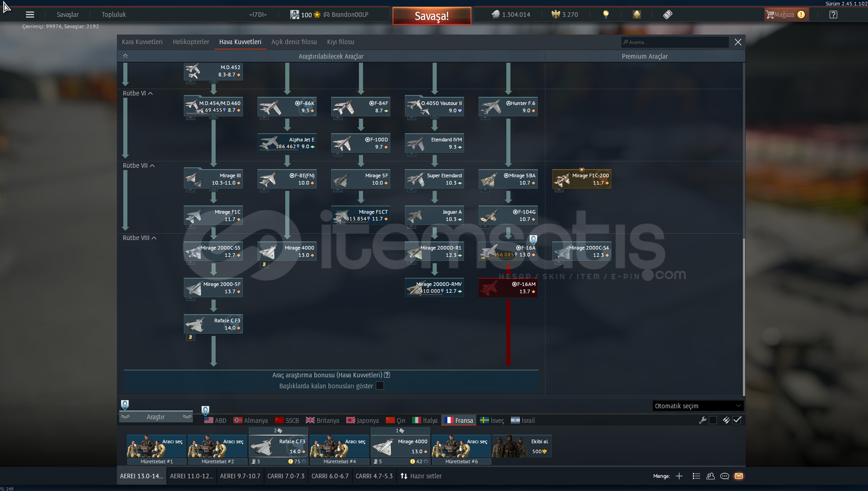Open the chat bubble icon
Viewport: 868px width, 491px height.
click(x=725, y=476)
